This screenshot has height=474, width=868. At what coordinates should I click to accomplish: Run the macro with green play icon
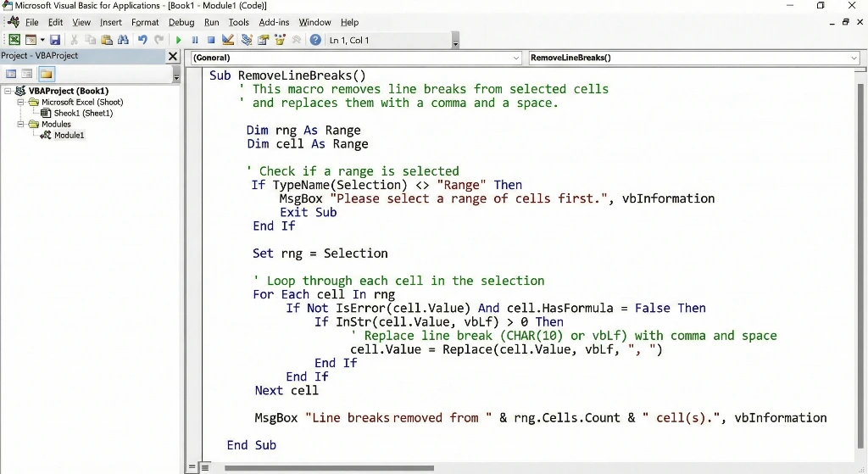click(x=178, y=40)
